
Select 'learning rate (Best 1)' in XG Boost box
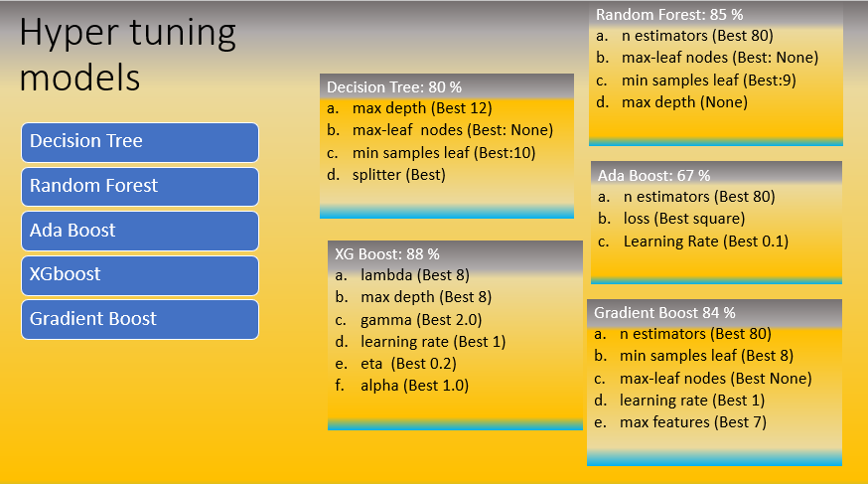click(x=433, y=342)
